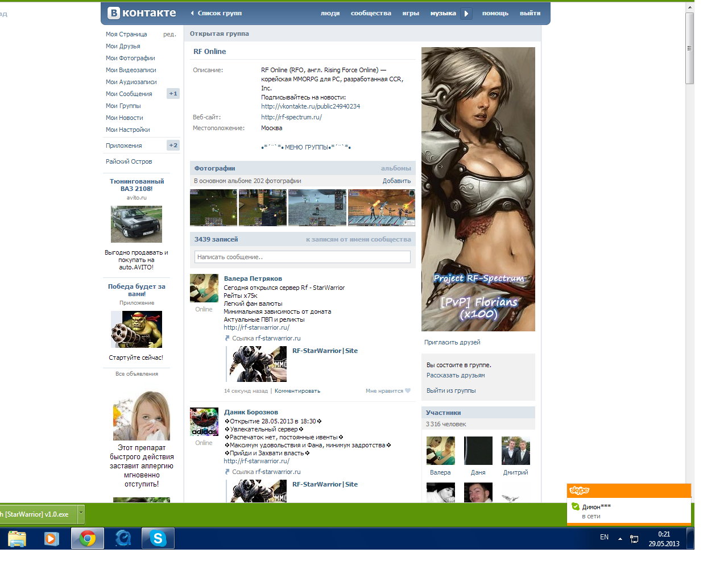Click the Project RF-Spectrum group picture
728x582 pixels.
pyautogui.click(x=478, y=189)
